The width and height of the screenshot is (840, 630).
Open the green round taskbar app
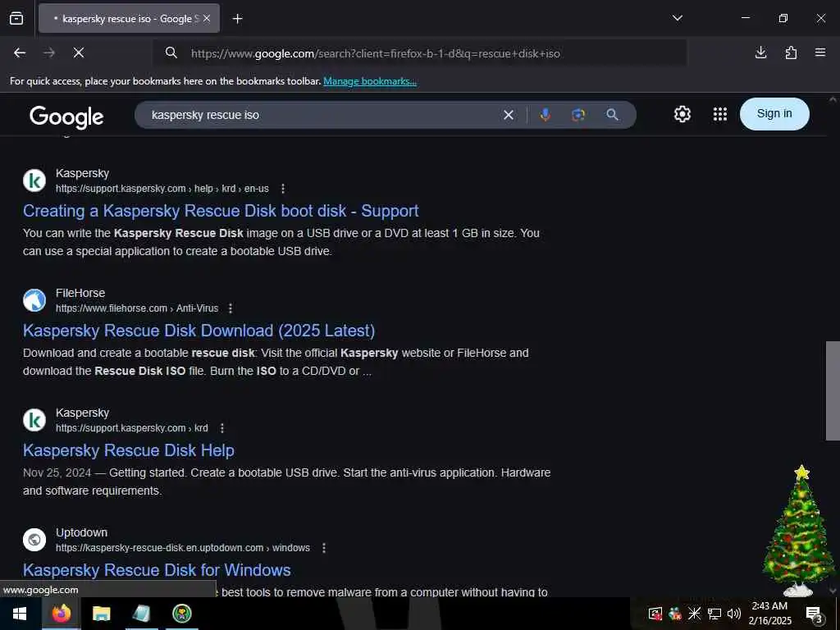pyautogui.click(x=182, y=614)
